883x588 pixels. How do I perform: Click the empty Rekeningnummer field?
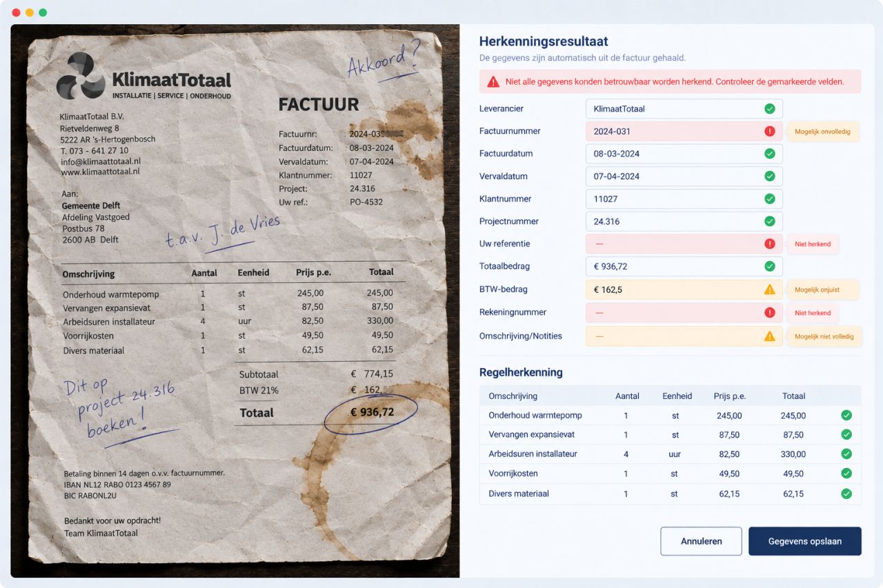pyautogui.click(x=684, y=313)
